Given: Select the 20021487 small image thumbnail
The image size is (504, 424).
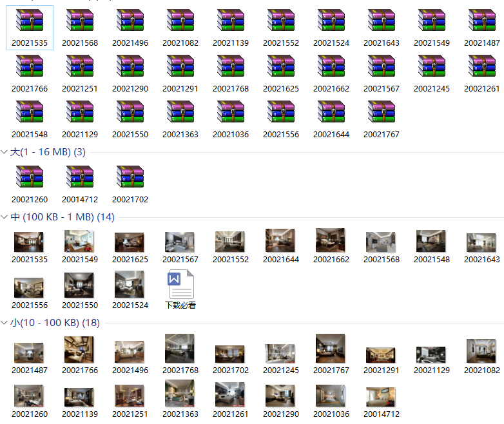Looking at the screenshot, I should (x=28, y=353).
